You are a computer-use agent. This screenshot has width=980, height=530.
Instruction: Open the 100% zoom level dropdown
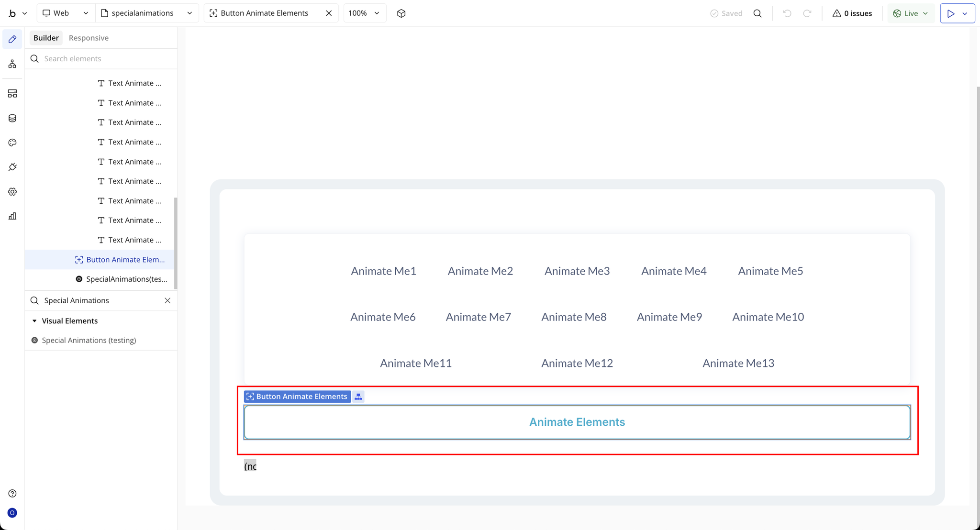coord(364,13)
